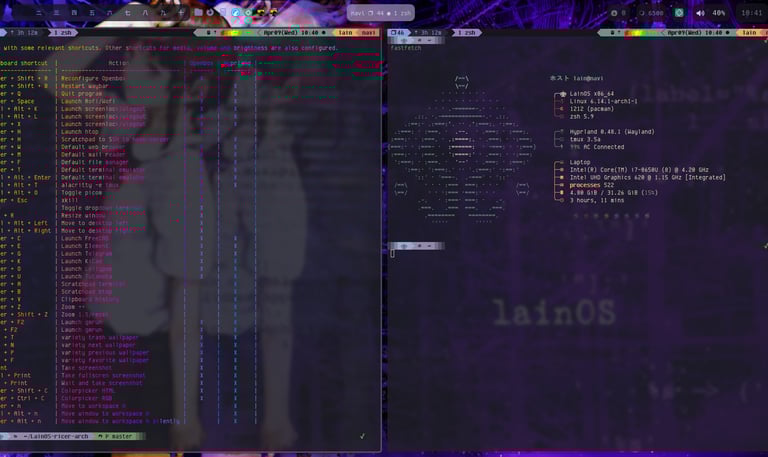Click the fastfetch ASCII logo art

(x=462, y=149)
